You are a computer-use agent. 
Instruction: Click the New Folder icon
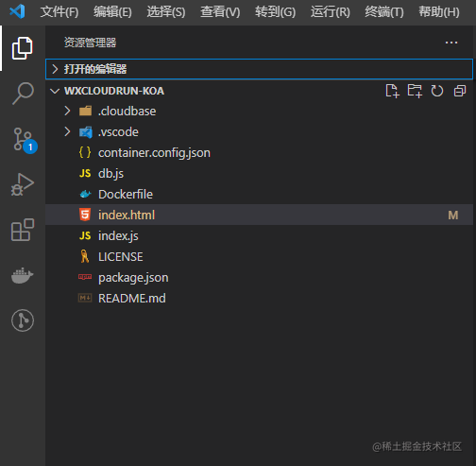coord(415,91)
